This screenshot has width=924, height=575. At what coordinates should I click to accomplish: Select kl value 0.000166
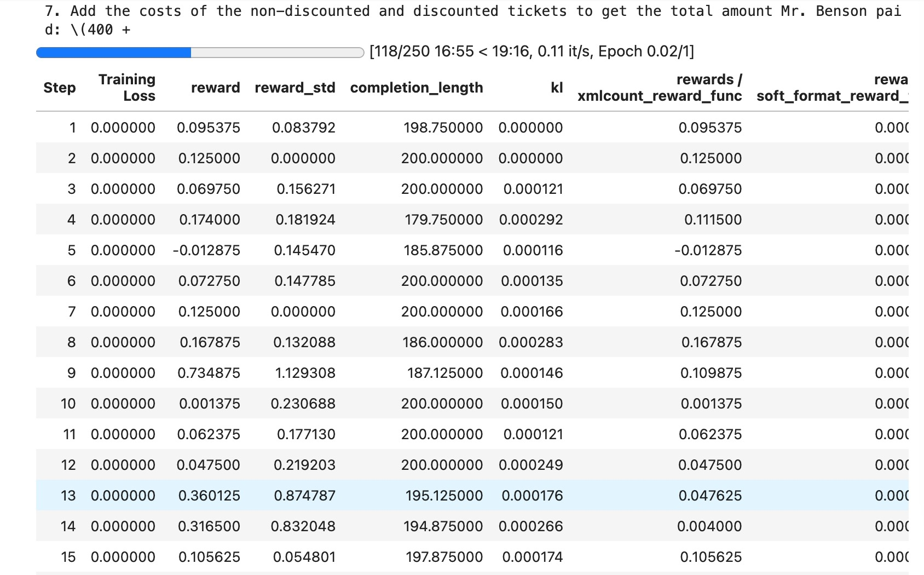(x=532, y=312)
